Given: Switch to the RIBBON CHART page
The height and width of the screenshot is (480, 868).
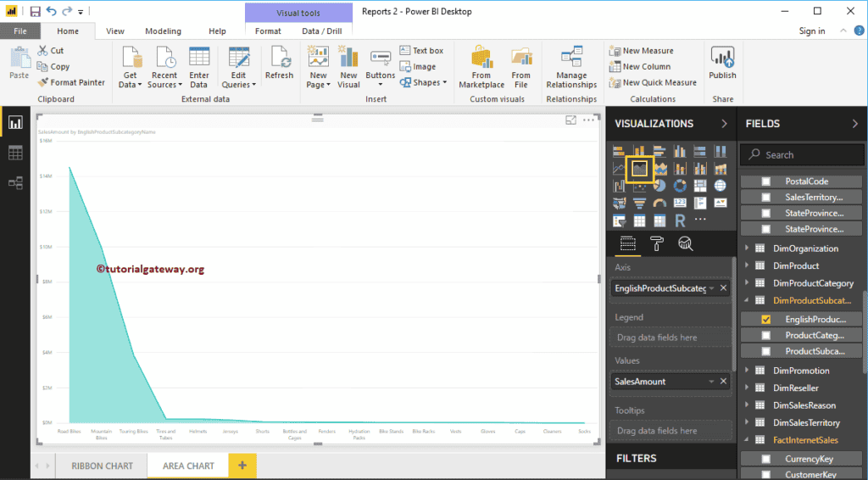Looking at the screenshot, I should (102, 466).
